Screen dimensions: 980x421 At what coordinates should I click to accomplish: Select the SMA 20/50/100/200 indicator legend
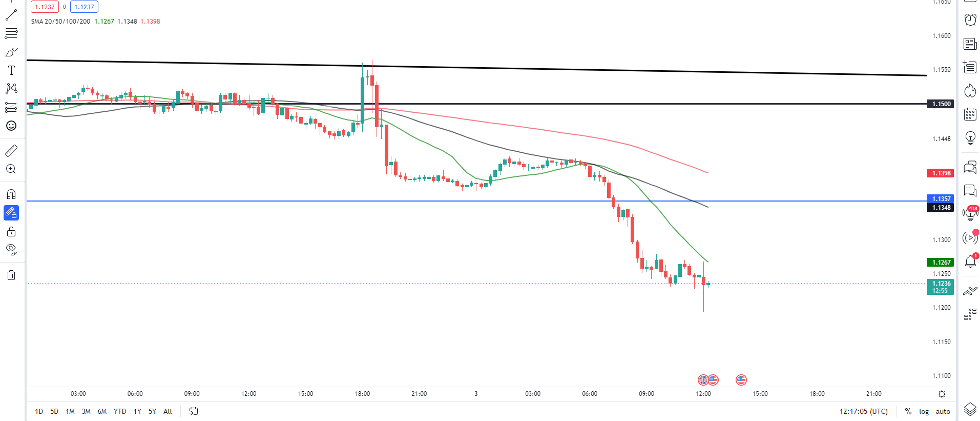pyautogui.click(x=60, y=22)
